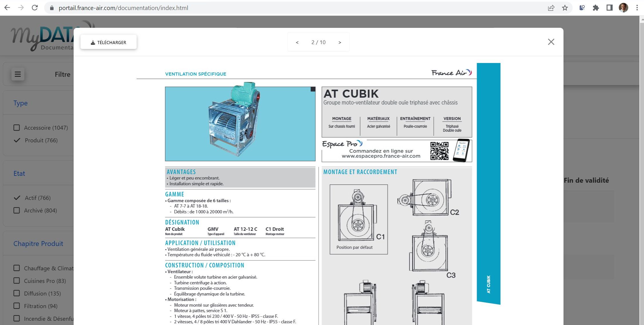Viewport: 644px width, 325px height.
Task: Open the hamburger filter menu
Action: click(18, 74)
